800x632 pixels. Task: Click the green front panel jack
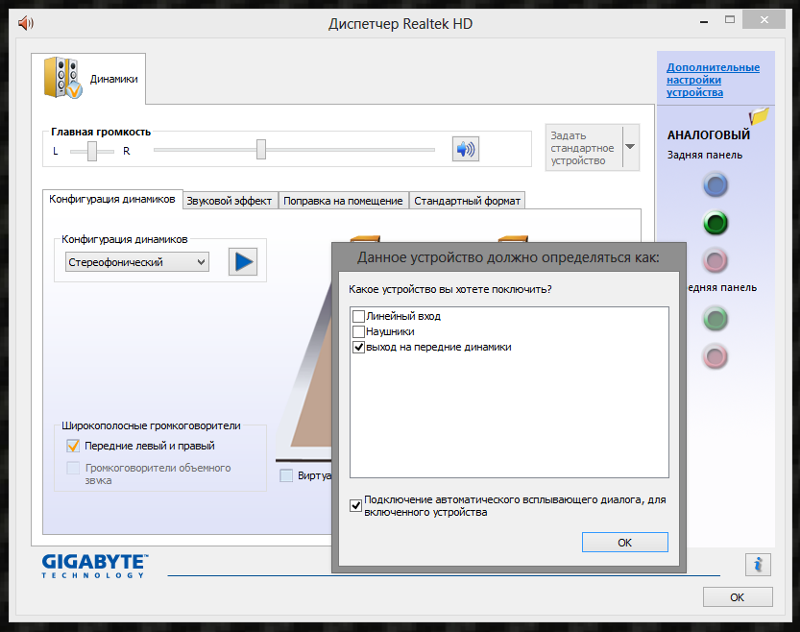pos(715,319)
